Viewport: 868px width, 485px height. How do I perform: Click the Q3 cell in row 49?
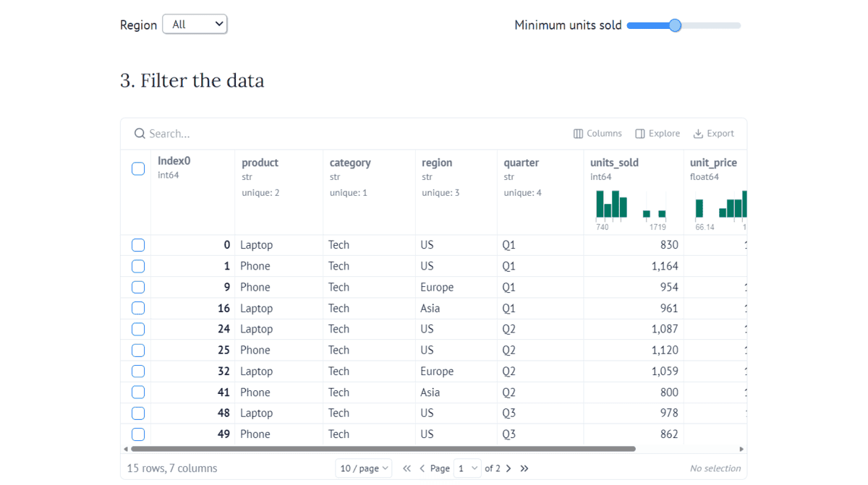pyautogui.click(x=540, y=434)
